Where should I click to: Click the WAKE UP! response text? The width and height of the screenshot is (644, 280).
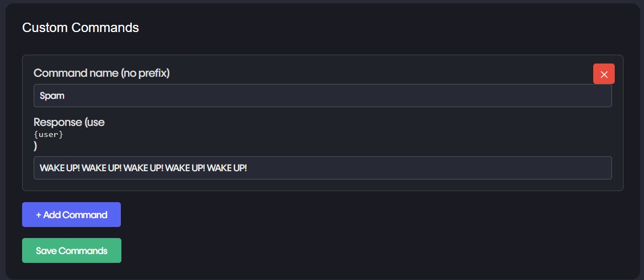[143, 168]
